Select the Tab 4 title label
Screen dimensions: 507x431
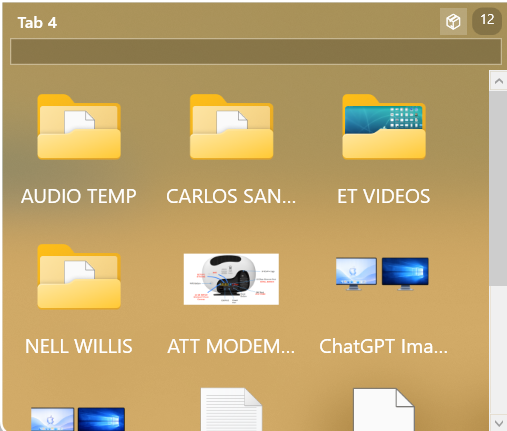37,23
